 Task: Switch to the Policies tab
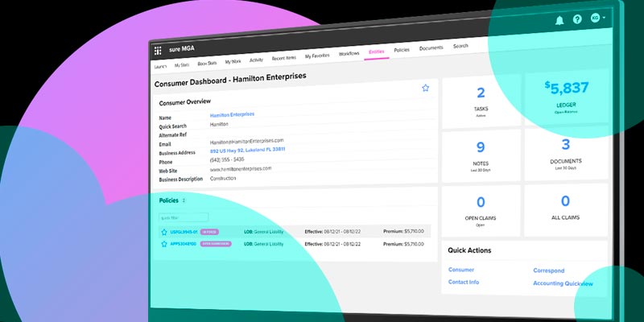tap(402, 50)
